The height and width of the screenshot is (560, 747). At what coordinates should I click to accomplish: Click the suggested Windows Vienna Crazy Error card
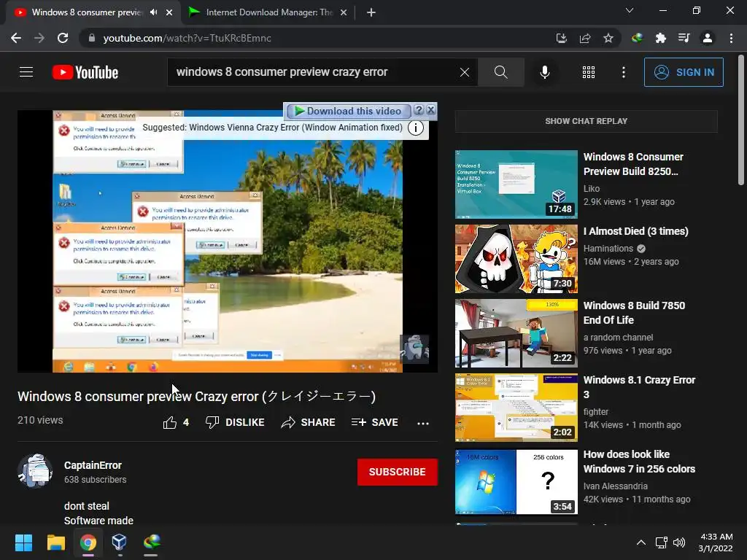click(273, 128)
